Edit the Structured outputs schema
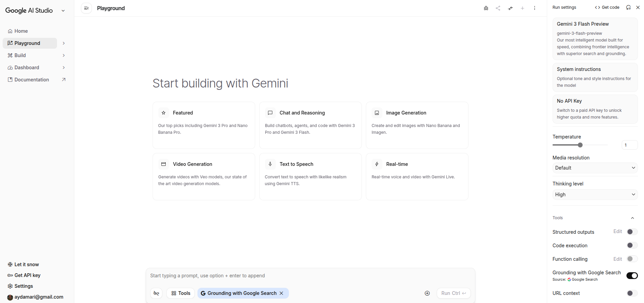This screenshot has height=303, width=644. coord(618,231)
